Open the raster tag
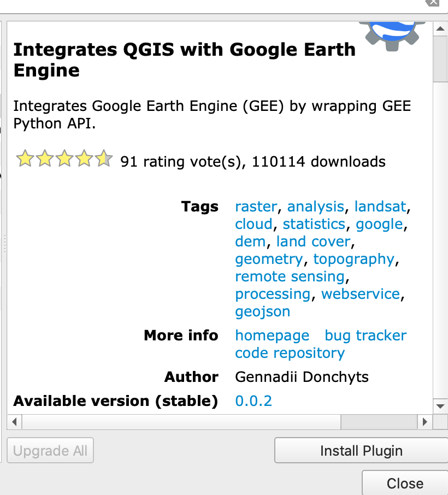The height and width of the screenshot is (495, 448). click(256, 207)
